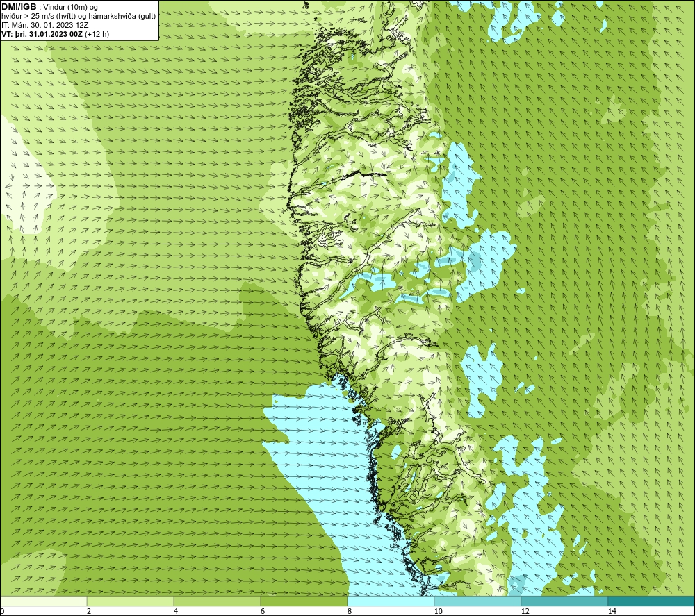Click the '6' scale label
The height and width of the screenshot is (616, 695).
coord(263,611)
